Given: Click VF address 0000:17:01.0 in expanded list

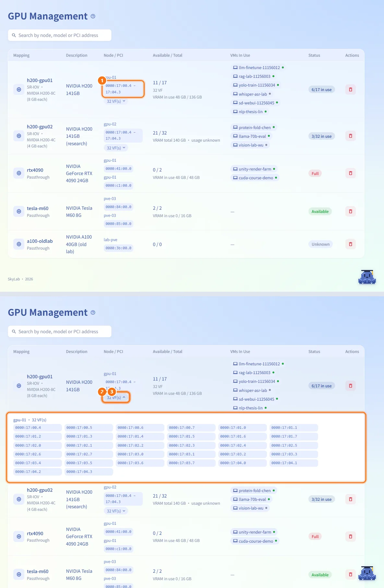Looking at the screenshot, I should (x=242, y=428).
